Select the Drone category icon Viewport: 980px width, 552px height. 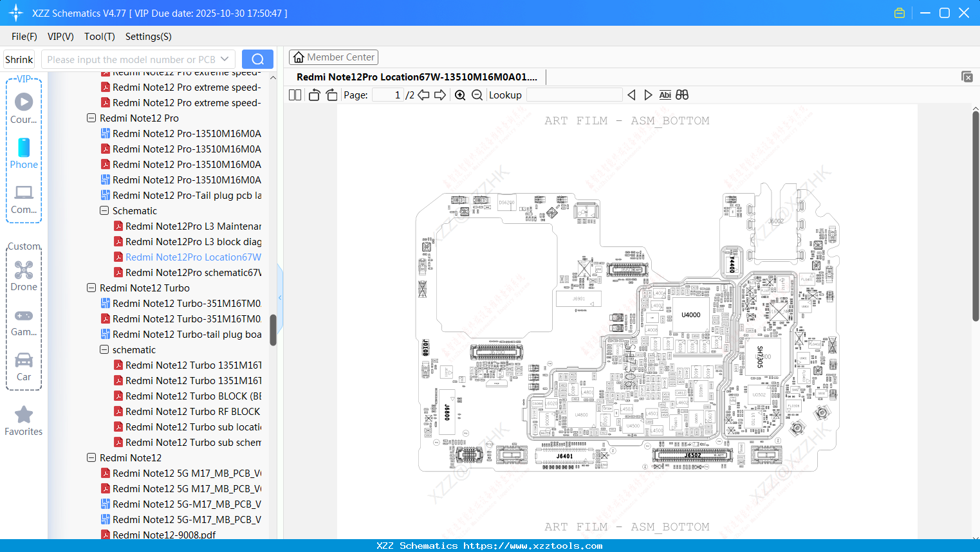tap(24, 270)
